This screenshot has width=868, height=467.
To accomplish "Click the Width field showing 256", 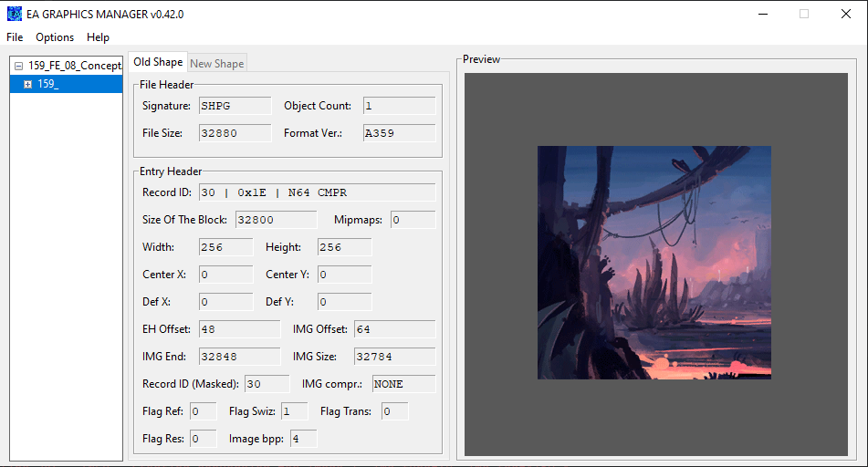I will [x=225, y=247].
